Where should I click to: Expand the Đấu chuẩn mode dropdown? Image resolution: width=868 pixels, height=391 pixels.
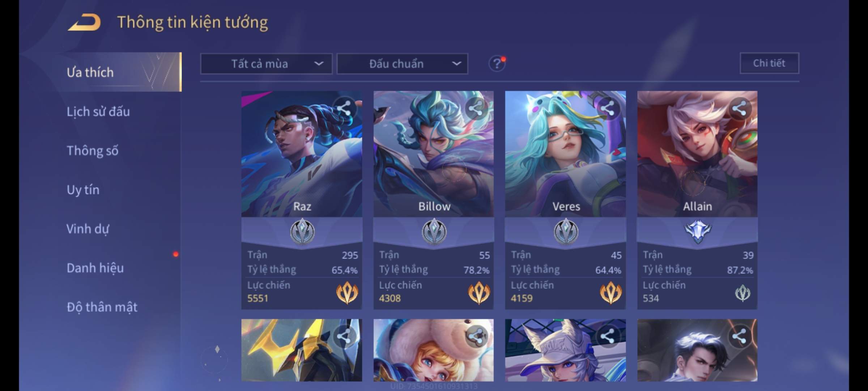point(402,64)
